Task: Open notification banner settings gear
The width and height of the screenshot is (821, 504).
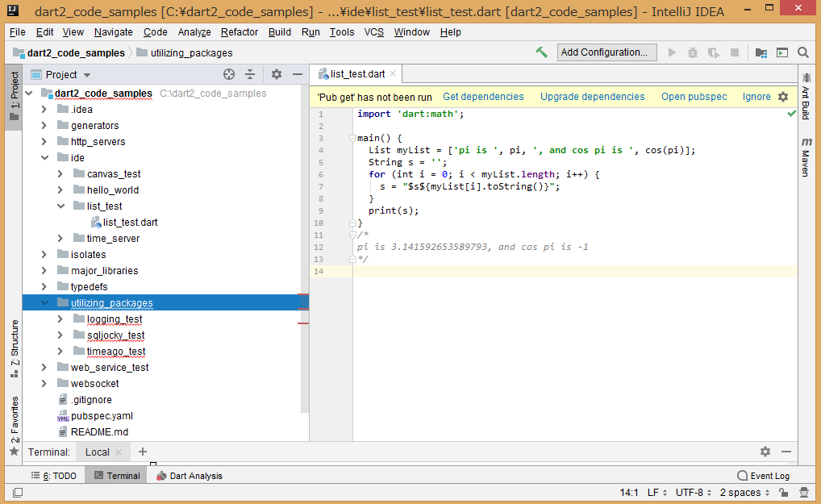Action: tap(783, 97)
